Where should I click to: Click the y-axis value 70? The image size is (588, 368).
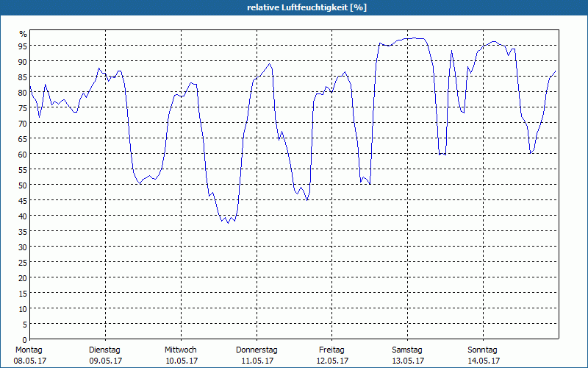point(23,123)
